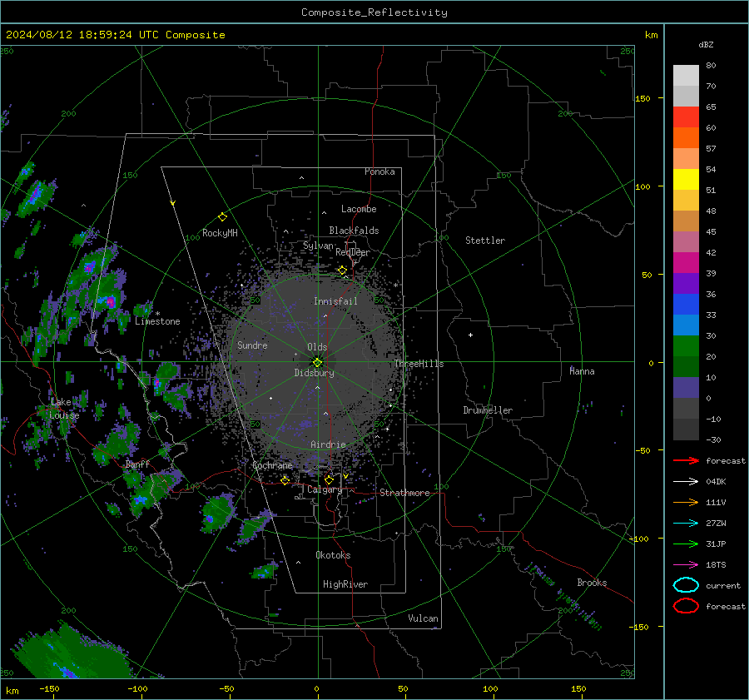Select the magenta 39-42 dBZ swatch

point(686,263)
